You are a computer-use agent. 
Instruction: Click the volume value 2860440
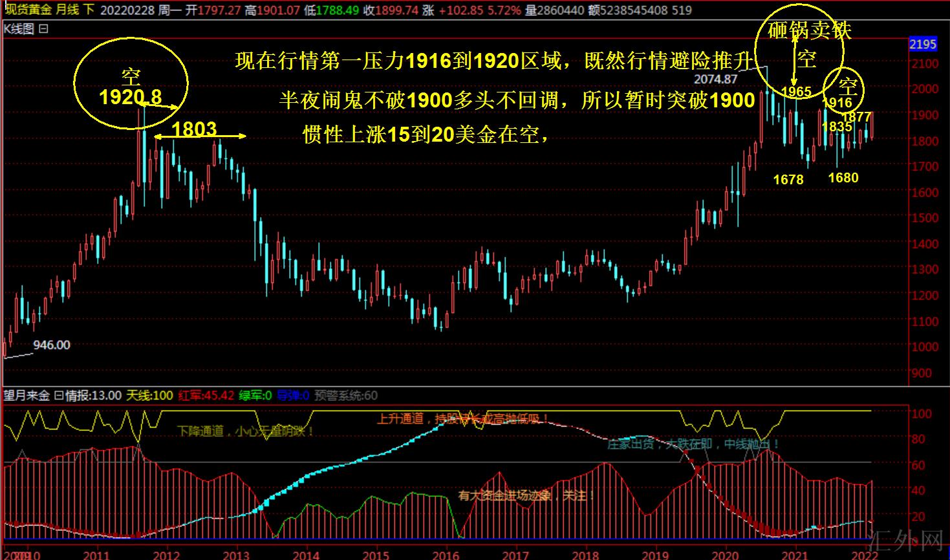tap(561, 10)
